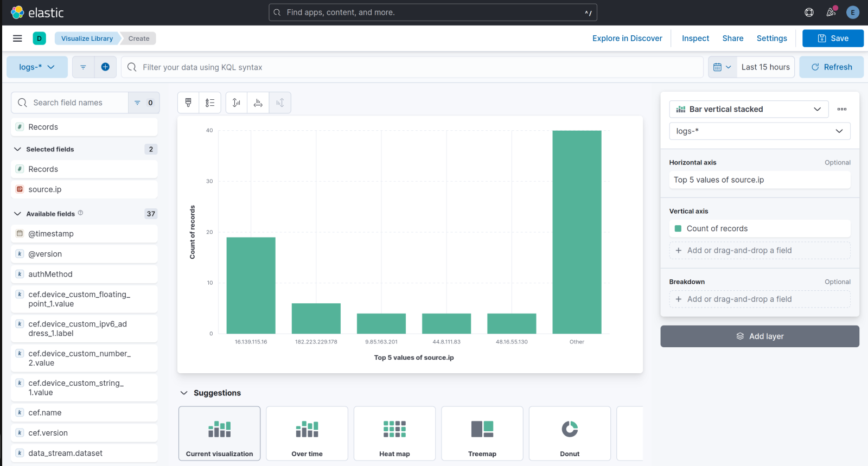Image resolution: width=868 pixels, height=466 pixels.
Task: Open the D space avatar
Action: (39, 39)
